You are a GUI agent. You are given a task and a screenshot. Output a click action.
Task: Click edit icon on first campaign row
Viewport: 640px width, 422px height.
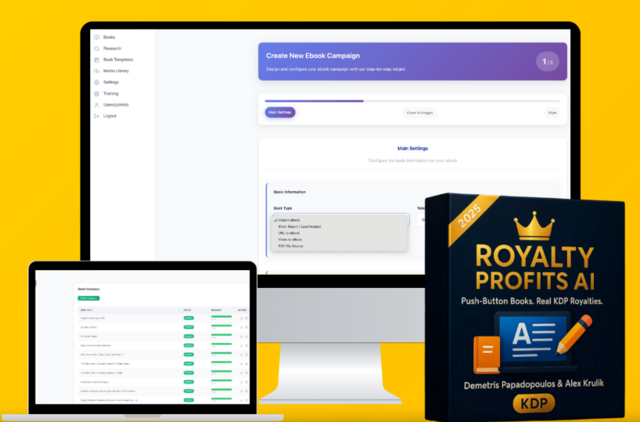240,318
